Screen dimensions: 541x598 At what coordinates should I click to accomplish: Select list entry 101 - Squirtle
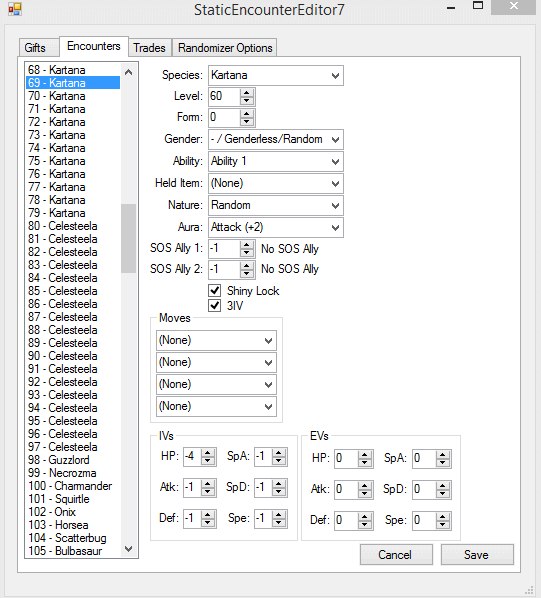pyautogui.click(x=73, y=499)
